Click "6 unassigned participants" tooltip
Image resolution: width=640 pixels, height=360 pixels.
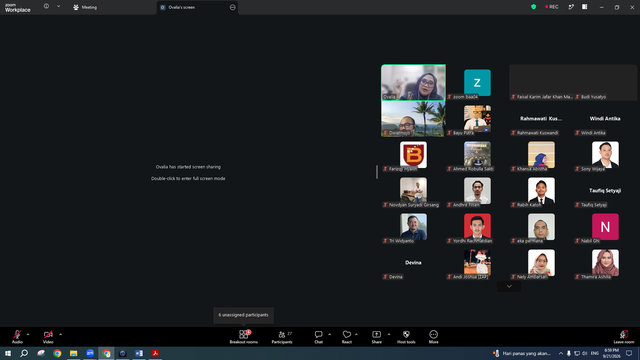tap(243, 315)
